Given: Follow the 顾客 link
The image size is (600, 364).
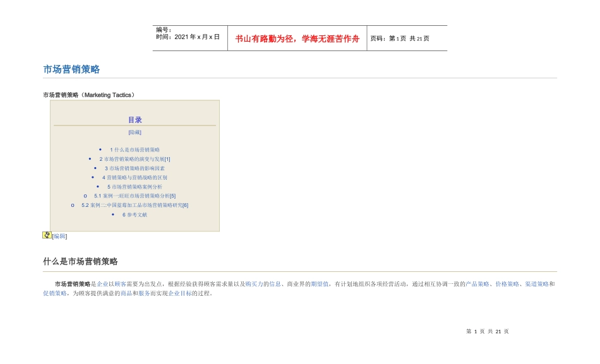Looking at the screenshot, I should [x=120, y=284].
